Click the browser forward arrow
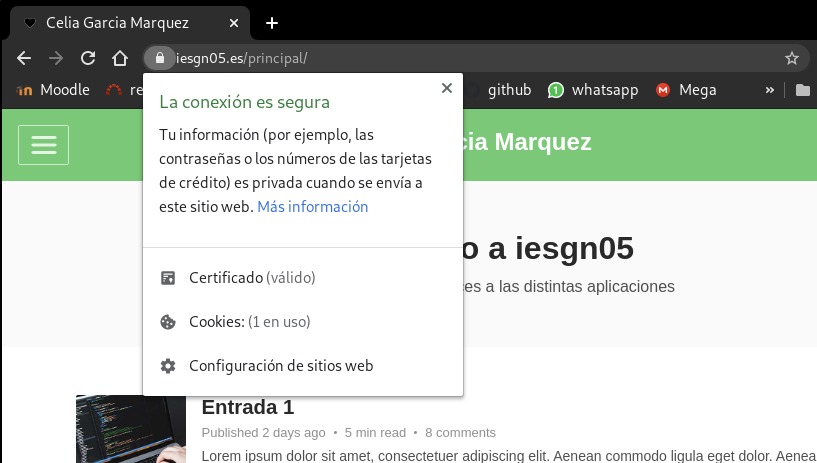 click(x=56, y=58)
